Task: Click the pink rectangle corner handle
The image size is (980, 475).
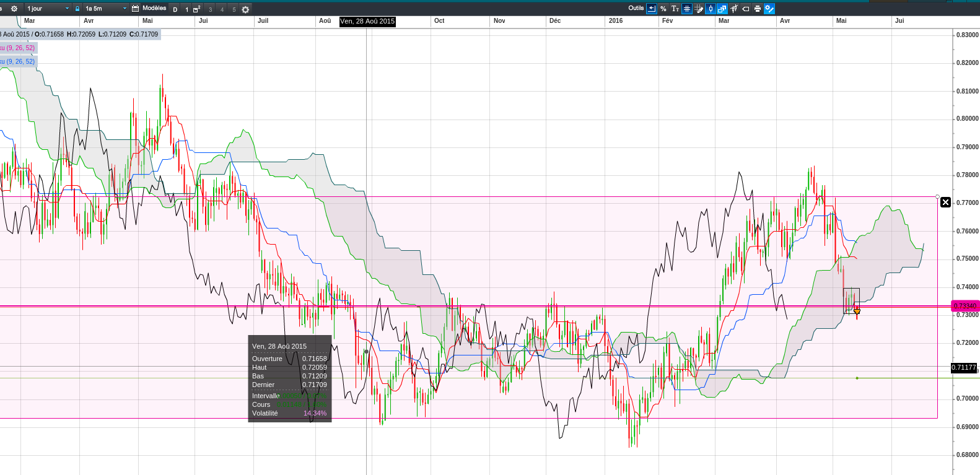Action: (x=937, y=197)
